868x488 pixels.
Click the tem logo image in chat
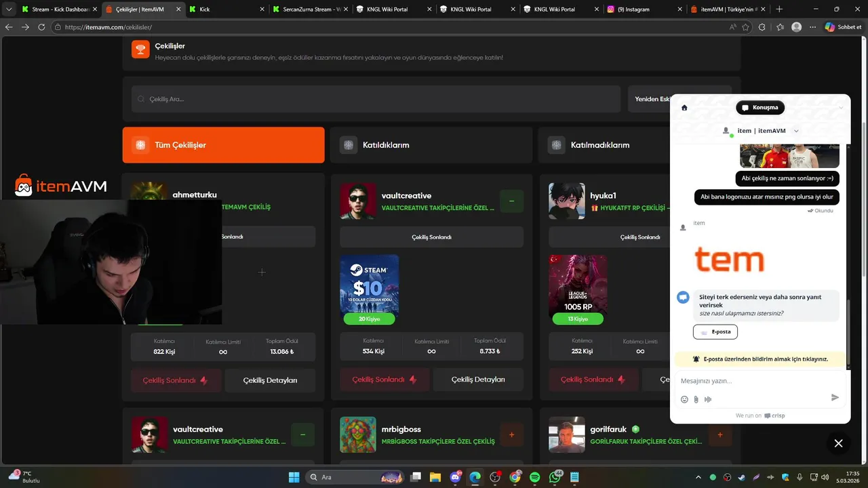pos(730,260)
